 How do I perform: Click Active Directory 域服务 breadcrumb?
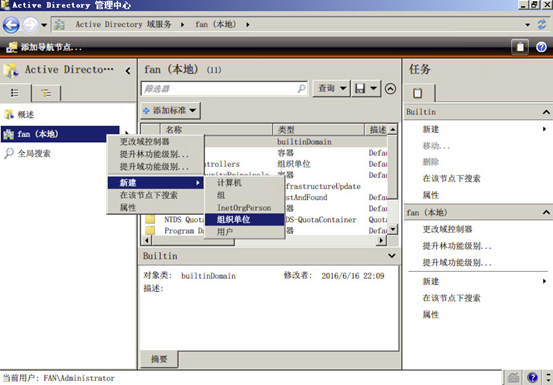[123, 24]
